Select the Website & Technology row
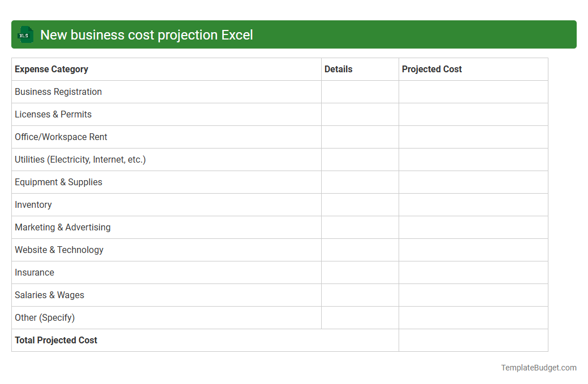The width and height of the screenshot is (588, 384). coord(59,250)
